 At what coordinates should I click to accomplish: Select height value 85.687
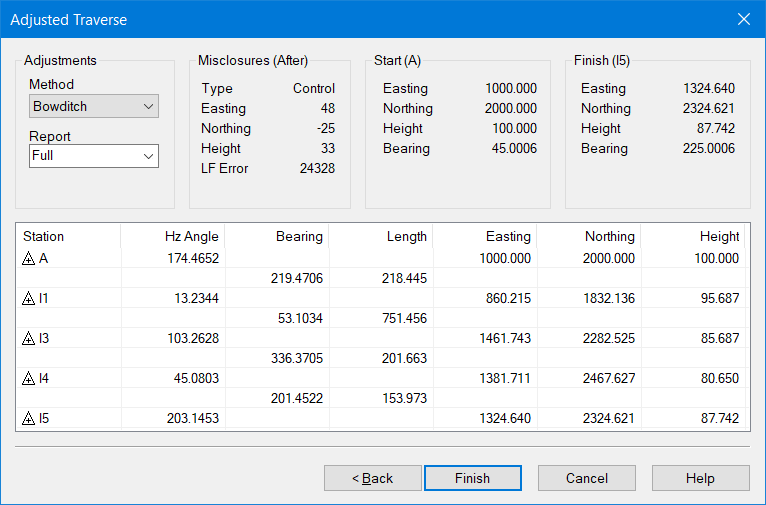pos(720,338)
